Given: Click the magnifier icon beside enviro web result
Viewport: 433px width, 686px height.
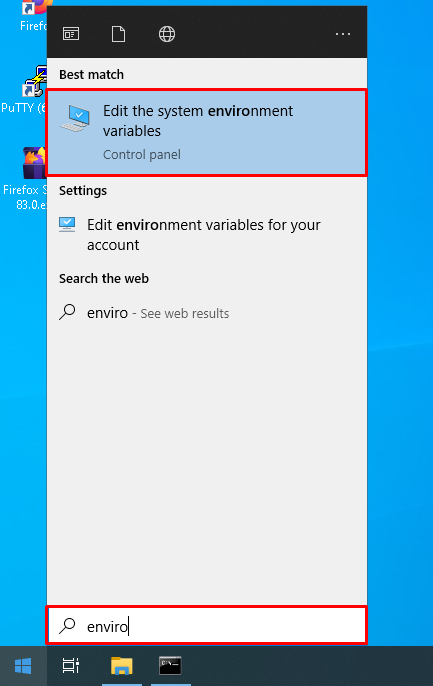Looking at the screenshot, I should [67, 312].
